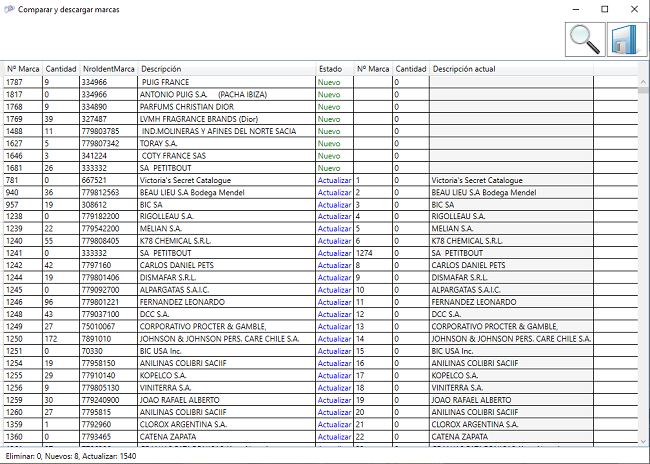The height and width of the screenshot is (464, 650).
Task: Click current brand number 1274
Action: click(x=373, y=253)
